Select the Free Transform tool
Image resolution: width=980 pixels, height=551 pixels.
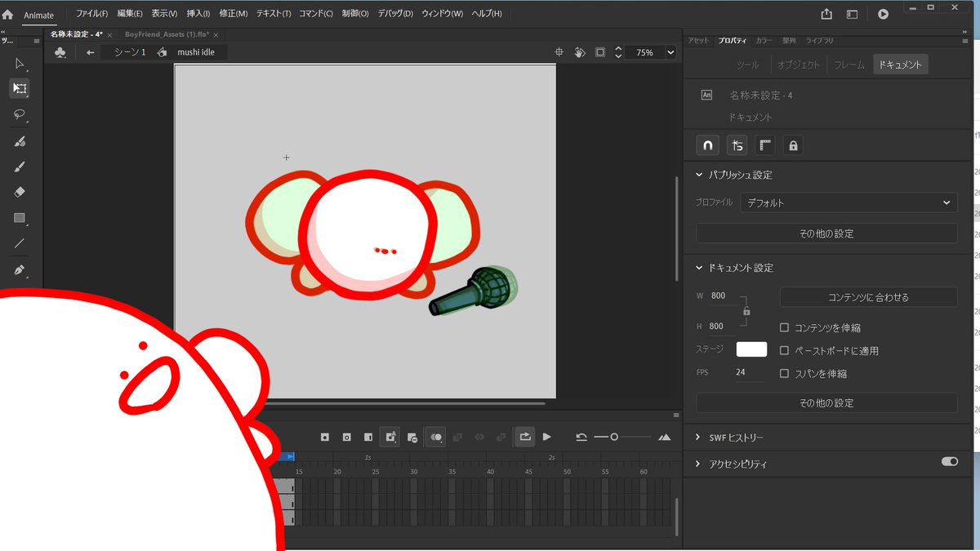(20, 88)
